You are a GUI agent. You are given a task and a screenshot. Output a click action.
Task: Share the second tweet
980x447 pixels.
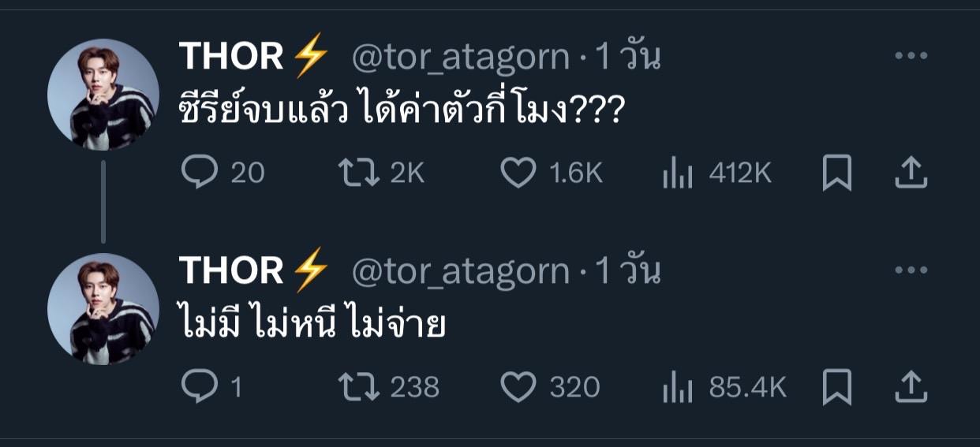911,386
